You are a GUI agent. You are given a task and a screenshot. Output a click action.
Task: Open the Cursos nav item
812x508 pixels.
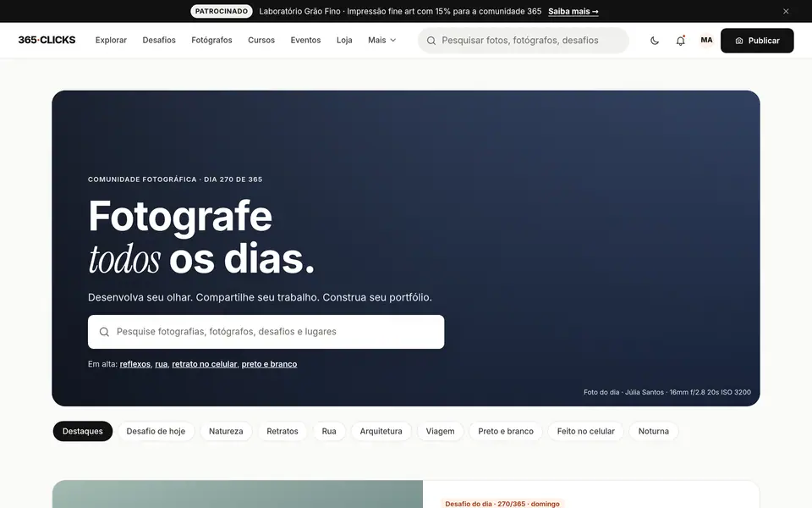(261, 40)
